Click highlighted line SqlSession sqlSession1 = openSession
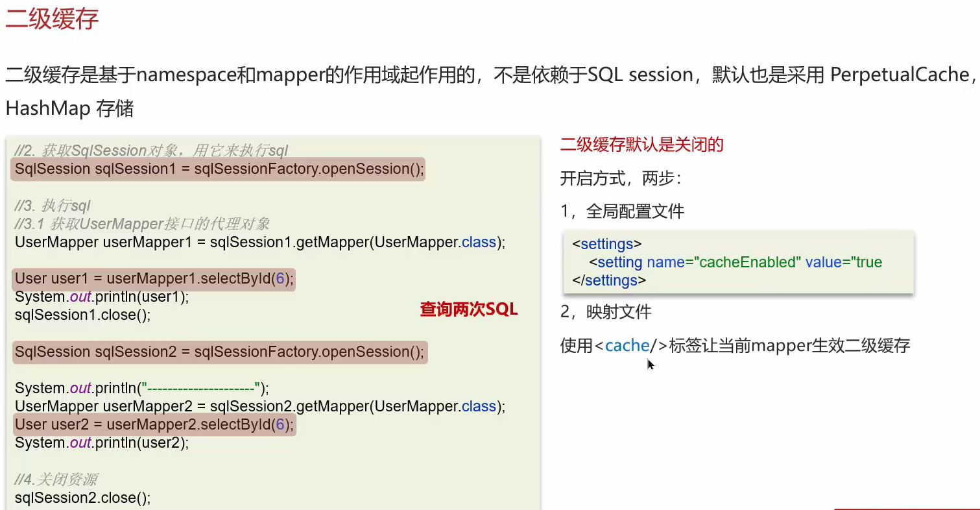Image resolution: width=980 pixels, height=510 pixels. tap(219, 169)
